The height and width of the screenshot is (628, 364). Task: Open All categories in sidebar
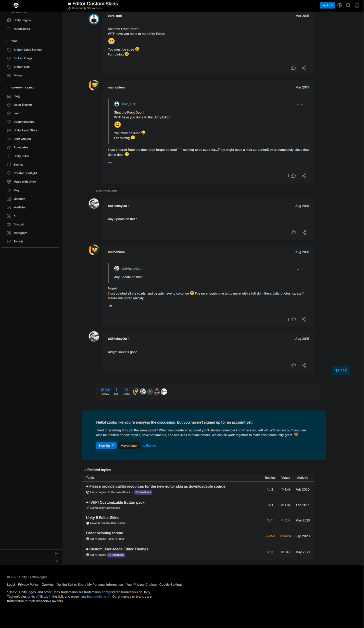coord(21,29)
